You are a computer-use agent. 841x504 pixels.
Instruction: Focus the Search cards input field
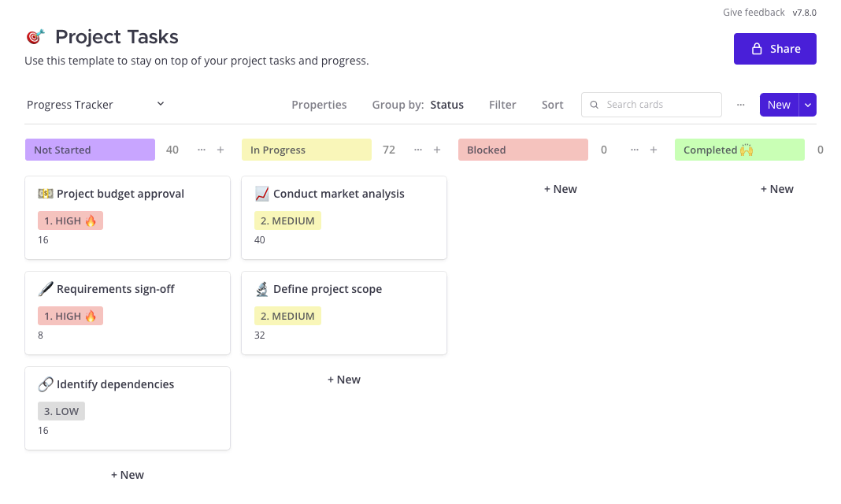coord(651,105)
